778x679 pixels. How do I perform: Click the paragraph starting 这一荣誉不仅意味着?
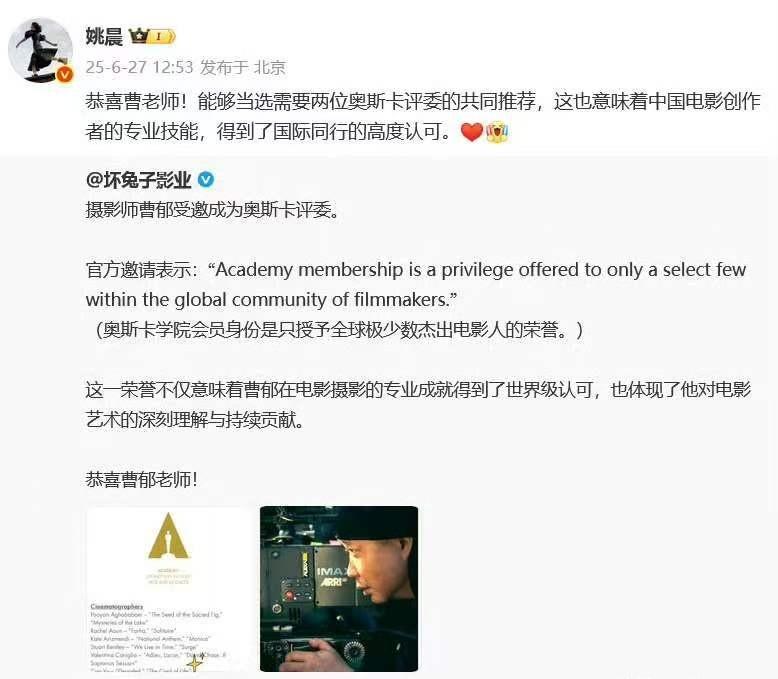click(x=418, y=405)
